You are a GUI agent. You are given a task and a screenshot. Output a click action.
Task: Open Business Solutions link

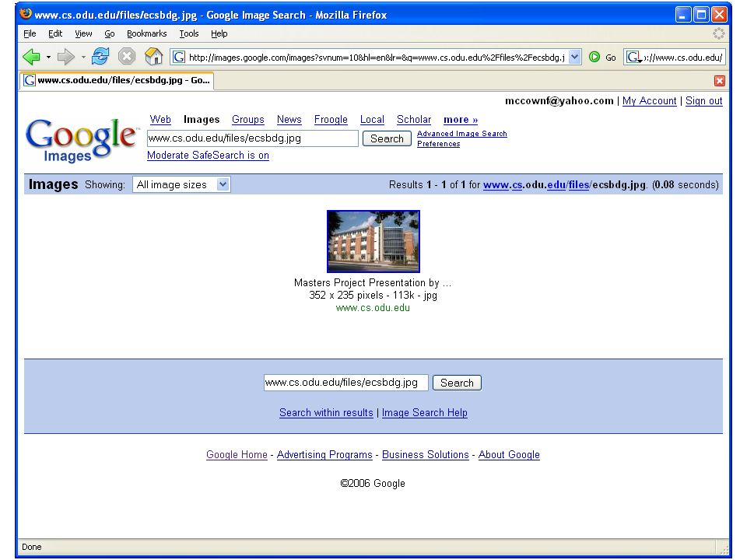(x=426, y=455)
